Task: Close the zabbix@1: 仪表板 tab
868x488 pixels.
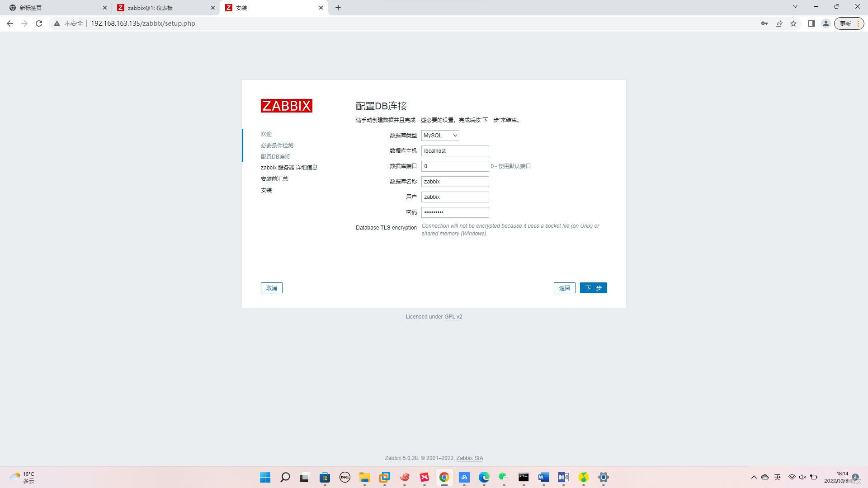Action: (x=213, y=8)
